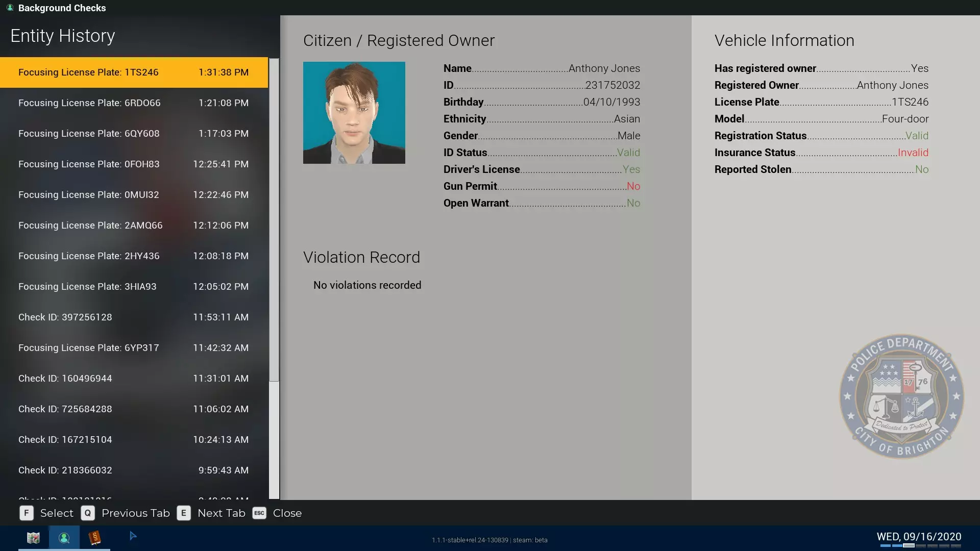Select history entry License Plate 0FOH83

pos(134,164)
